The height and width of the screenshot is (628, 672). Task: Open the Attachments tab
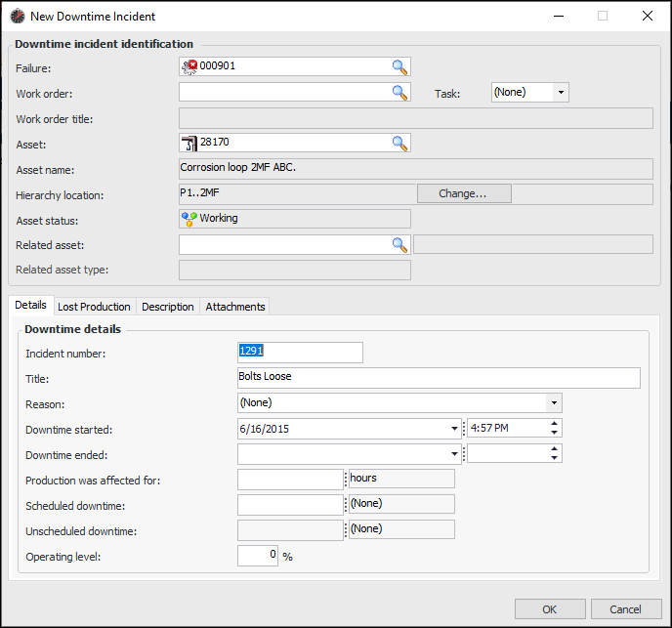(234, 307)
